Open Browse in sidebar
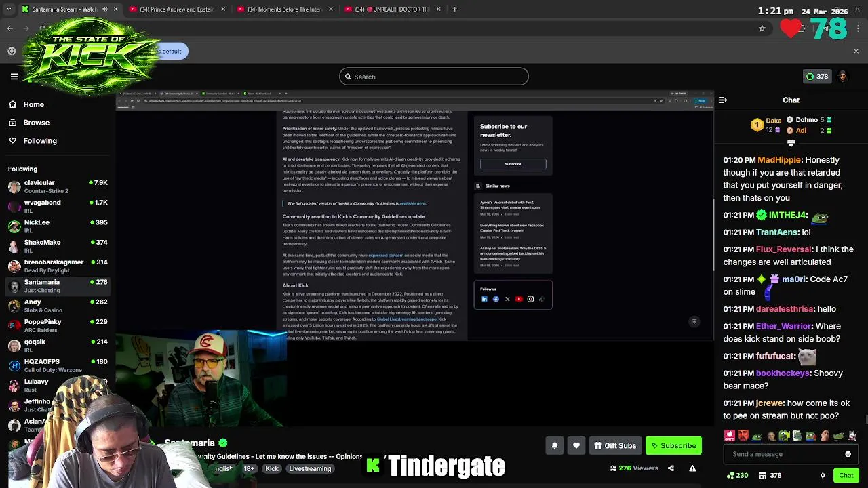Screen dimensions: 868x488 (28, 123)
